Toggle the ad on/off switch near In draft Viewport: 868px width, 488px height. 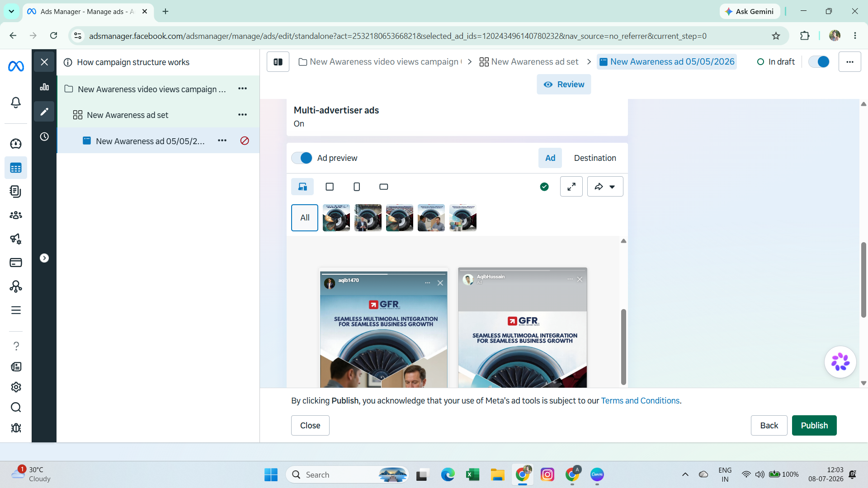pyautogui.click(x=819, y=62)
